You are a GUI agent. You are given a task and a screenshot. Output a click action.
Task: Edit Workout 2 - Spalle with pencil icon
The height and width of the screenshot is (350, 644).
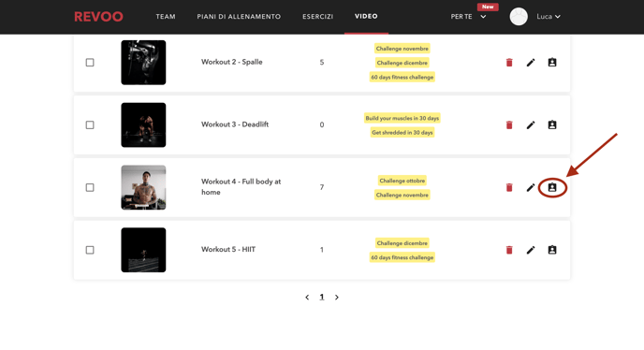(x=531, y=63)
